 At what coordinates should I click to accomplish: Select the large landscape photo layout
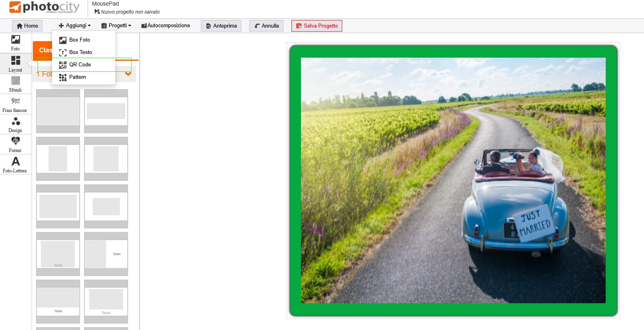[58, 206]
